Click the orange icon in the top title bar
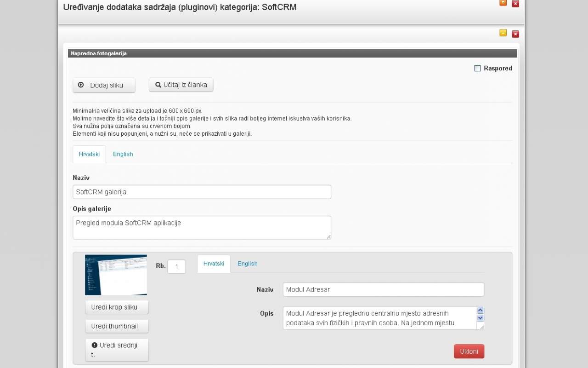The width and height of the screenshot is (588, 368). [503, 3]
